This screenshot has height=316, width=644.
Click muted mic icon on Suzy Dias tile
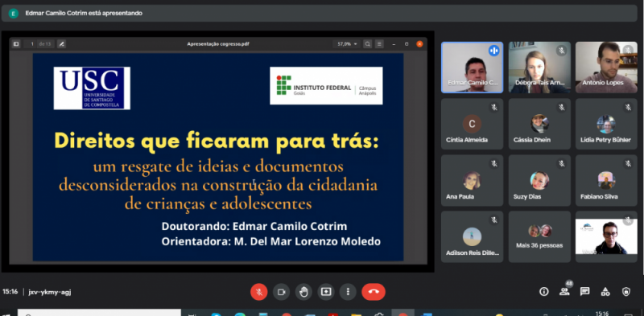coord(561,163)
